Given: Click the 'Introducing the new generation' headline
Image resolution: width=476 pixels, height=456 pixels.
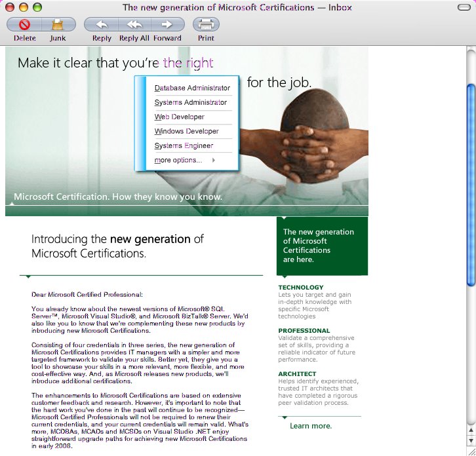Looking at the screenshot, I should (x=117, y=246).
